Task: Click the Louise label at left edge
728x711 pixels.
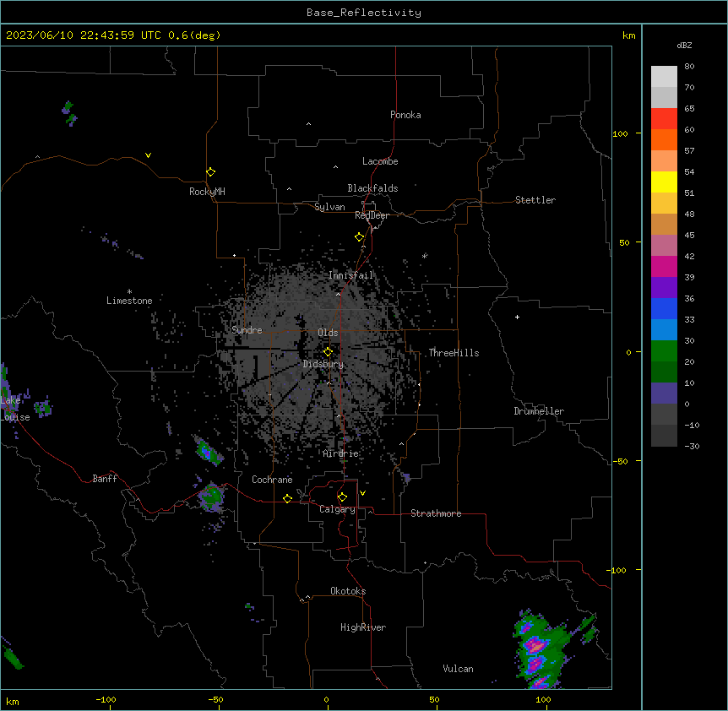Action: [15, 417]
